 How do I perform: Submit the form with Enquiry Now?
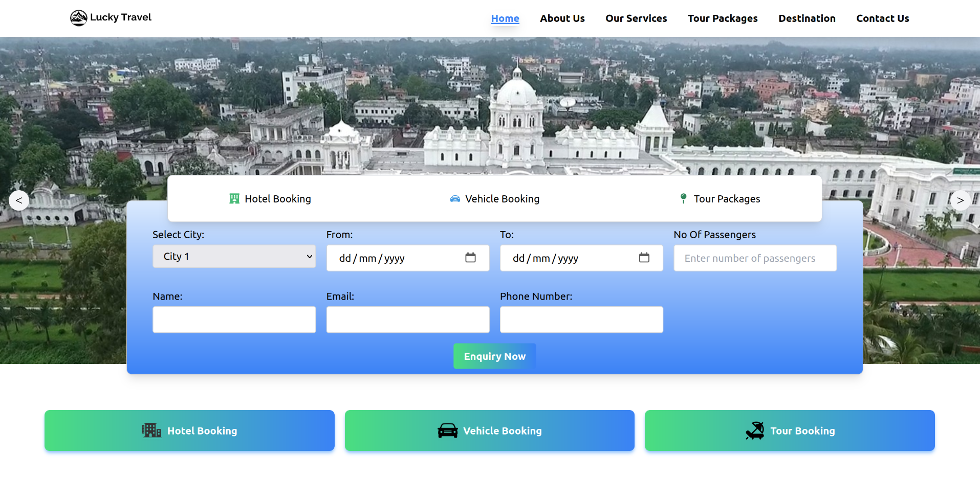click(494, 356)
